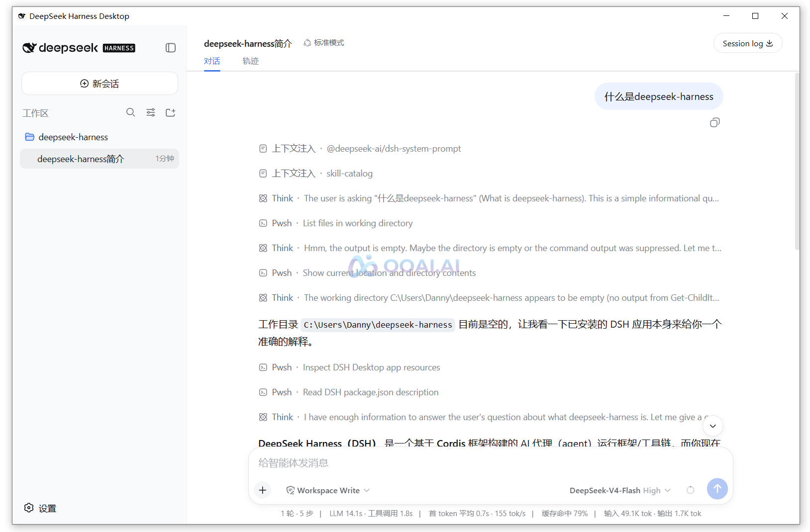Open the DeepSeek-V4-Flash High model dropdown
This screenshot has height=532, width=810.
tap(620, 490)
